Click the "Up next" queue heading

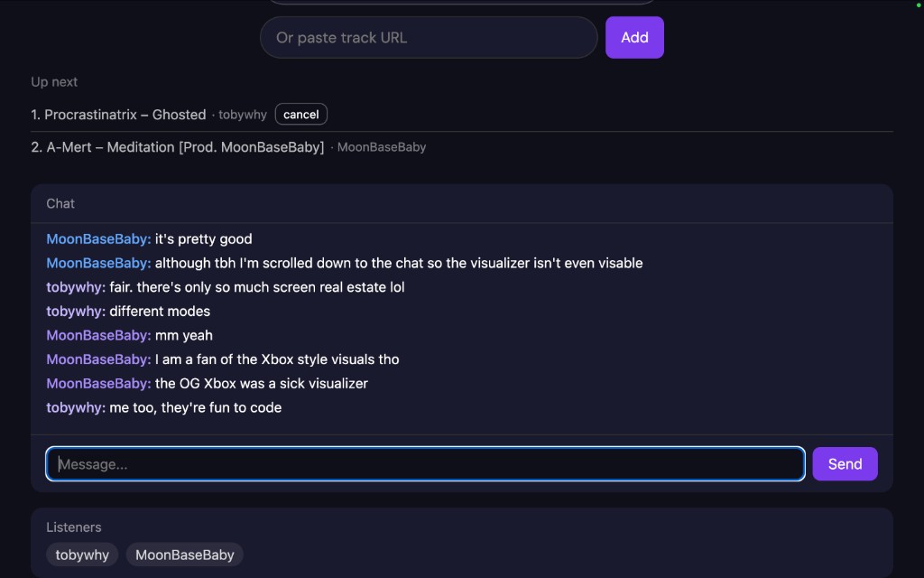54,82
